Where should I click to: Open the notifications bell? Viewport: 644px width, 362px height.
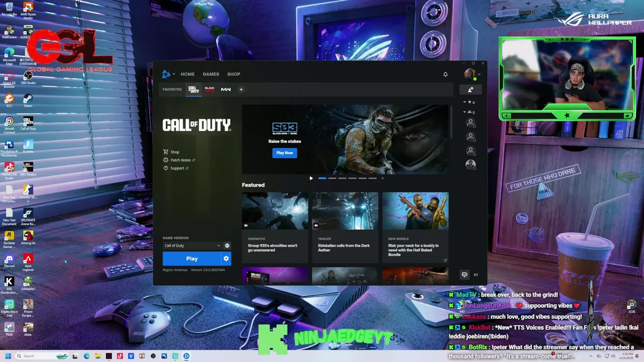(445, 74)
